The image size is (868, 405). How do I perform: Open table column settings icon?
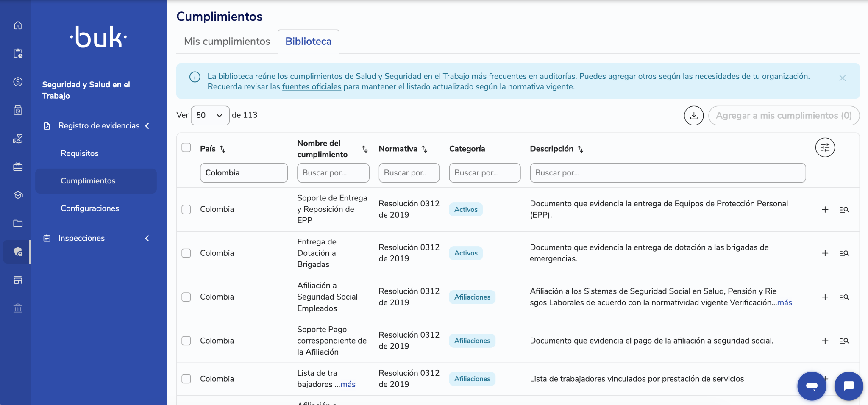tap(825, 147)
